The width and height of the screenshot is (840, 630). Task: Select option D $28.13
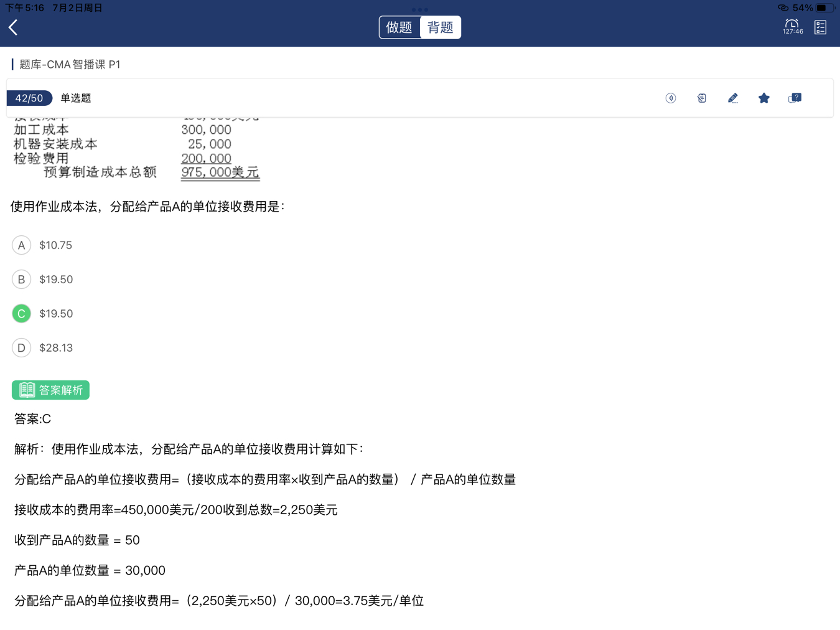[x=22, y=348]
